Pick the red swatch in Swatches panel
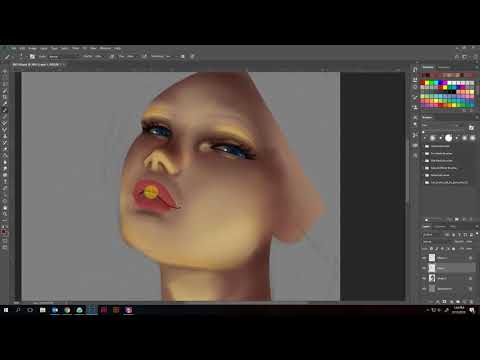 [423, 83]
